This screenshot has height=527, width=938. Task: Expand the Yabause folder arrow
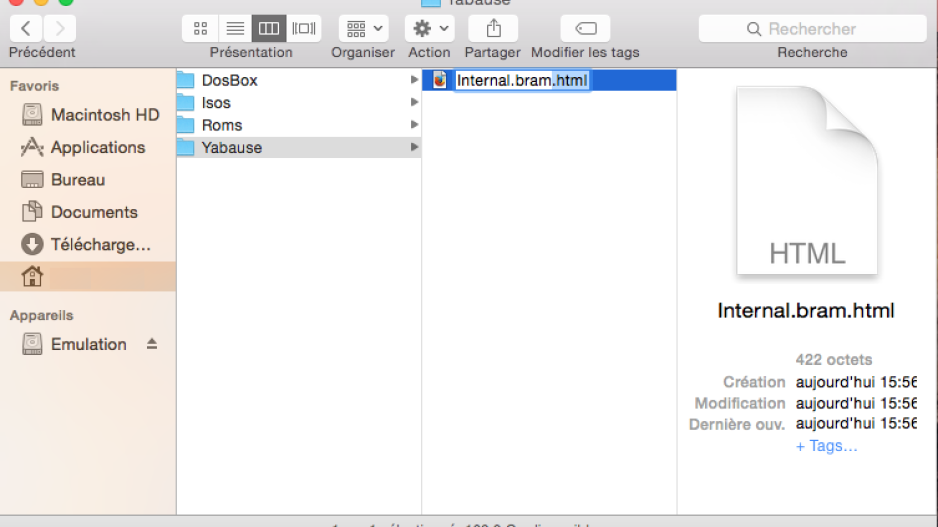pyautogui.click(x=414, y=147)
